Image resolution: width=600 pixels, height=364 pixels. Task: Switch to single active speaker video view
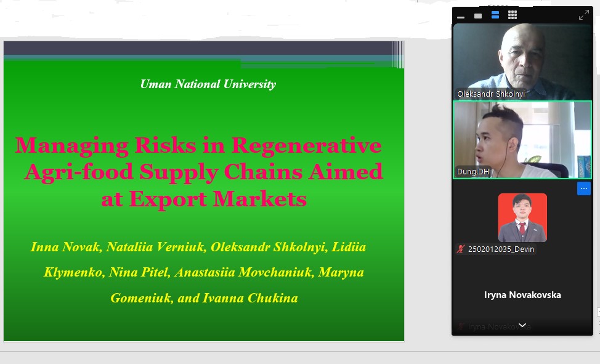click(x=478, y=15)
